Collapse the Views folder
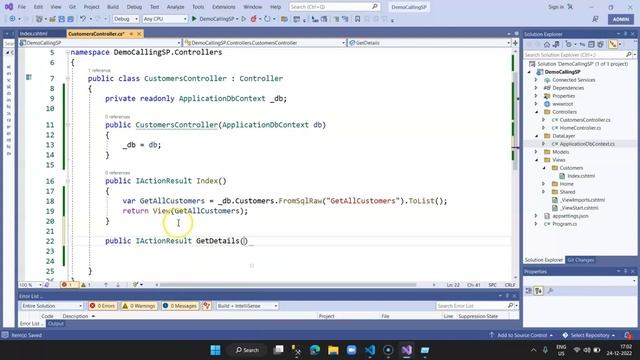 pyautogui.click(x=536, y=160)
